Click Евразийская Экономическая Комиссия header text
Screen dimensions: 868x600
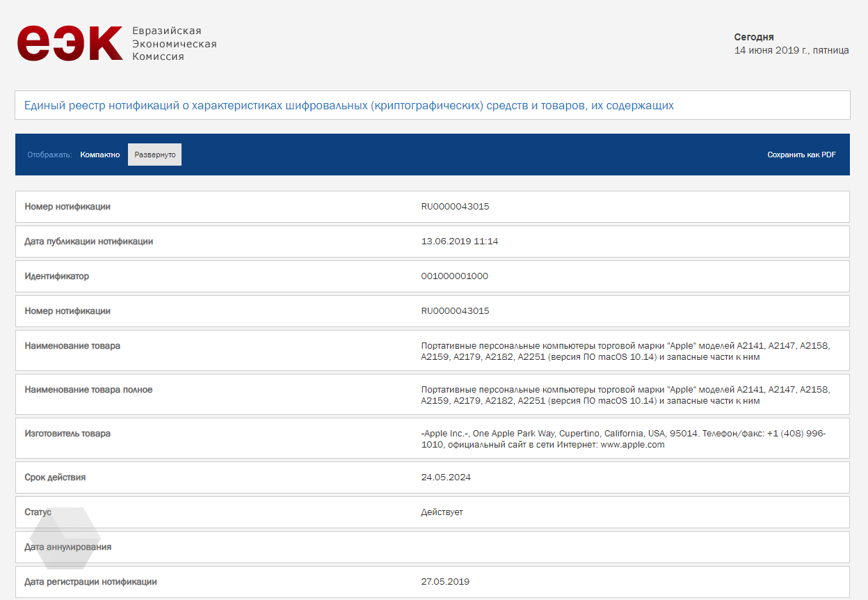[x=174, y=44]
